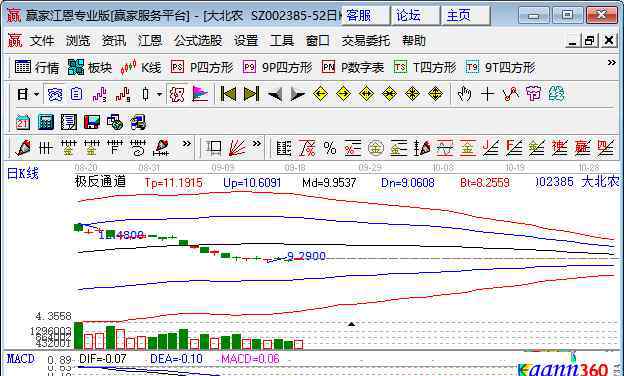Viewport: 624px width, 376px height.
Task: Open the P四方形 Gann square tool
Action: pyautogui.click(x=202, y=67)
